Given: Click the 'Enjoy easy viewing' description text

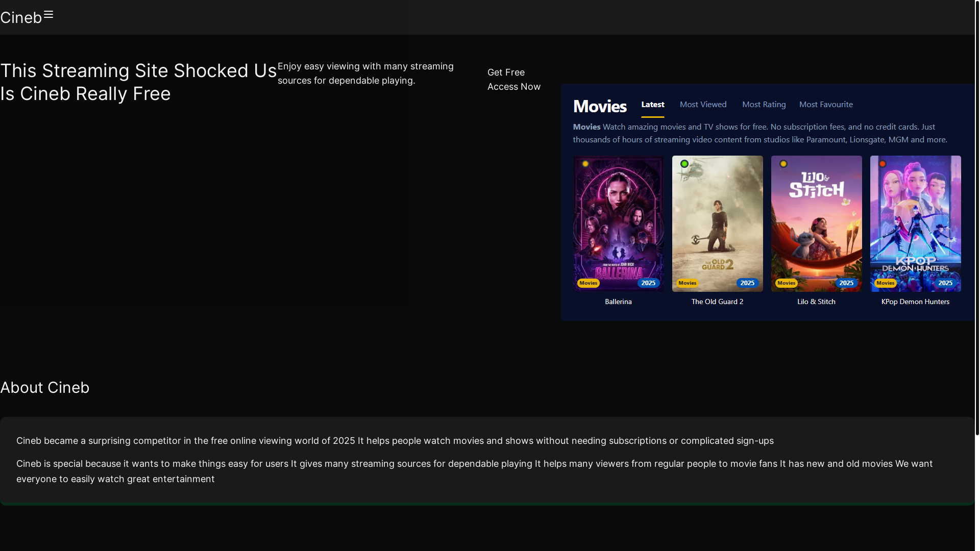Looking at the screenshot, I should pos(365,73).
